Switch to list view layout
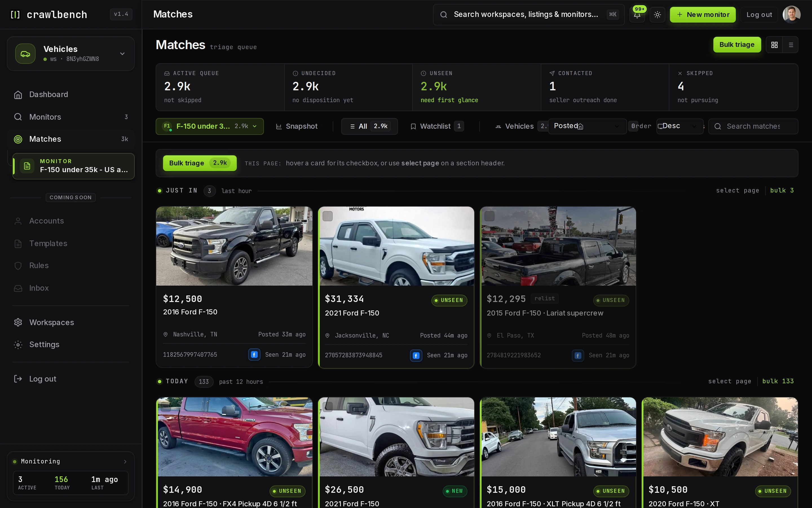 (791, 45)
